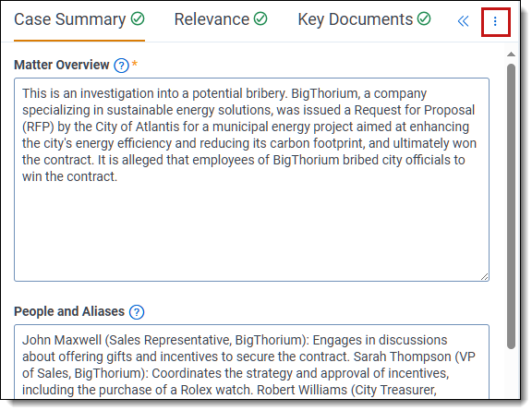Screen dimensions: 532x411
Task: Click the Matter Overview resize handle
Action: pos(485,277)
